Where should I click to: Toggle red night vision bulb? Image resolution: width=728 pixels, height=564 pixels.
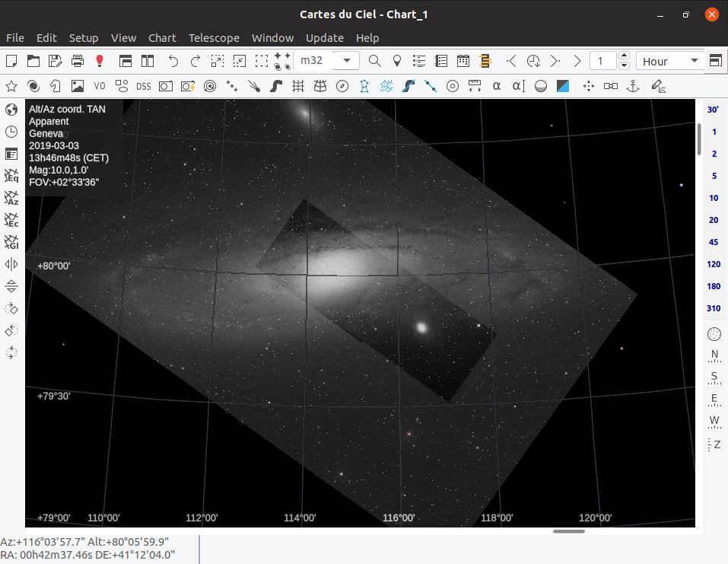(x=100, y=61)
